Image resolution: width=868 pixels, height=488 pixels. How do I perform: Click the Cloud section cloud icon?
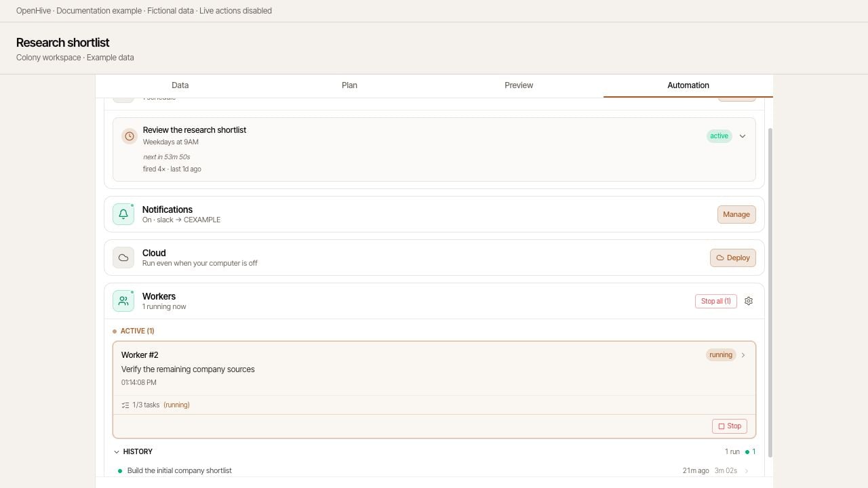point(123,258)
